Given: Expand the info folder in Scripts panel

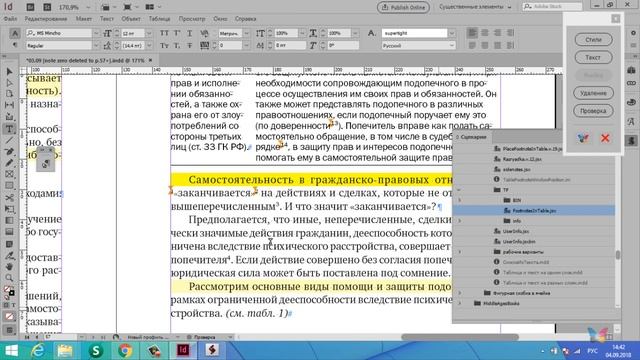Looking at the screenshot, I should [x=460, y=221].
